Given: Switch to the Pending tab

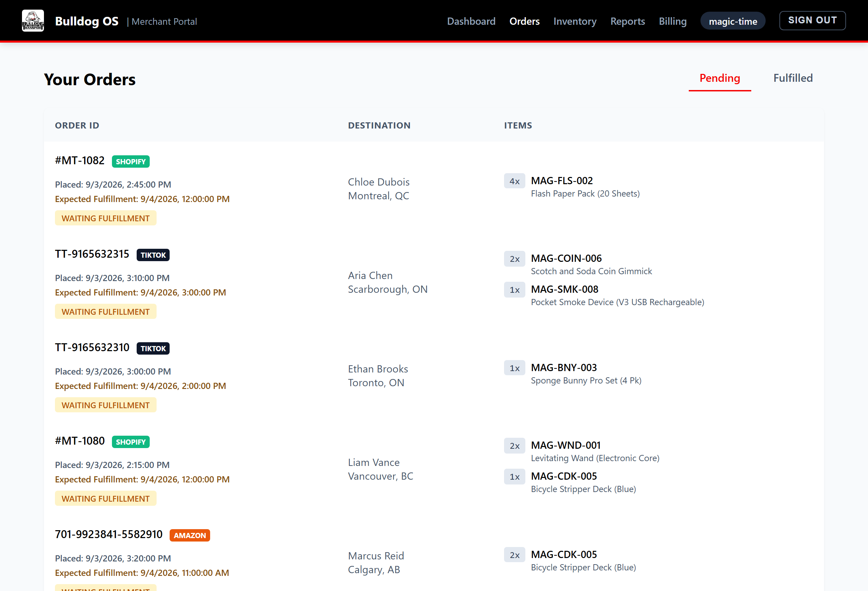Looking at the screenshot, I should 719,78.
